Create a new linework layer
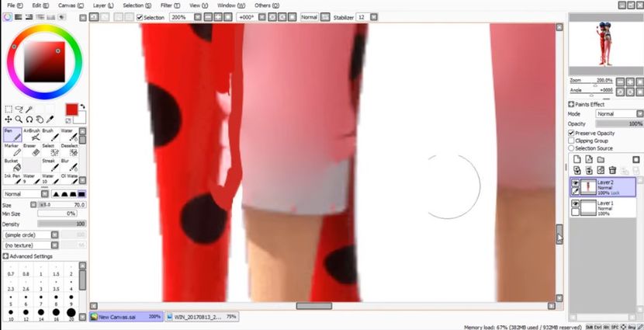Screen dimensions: 644x330 click(x=589, y=159)
